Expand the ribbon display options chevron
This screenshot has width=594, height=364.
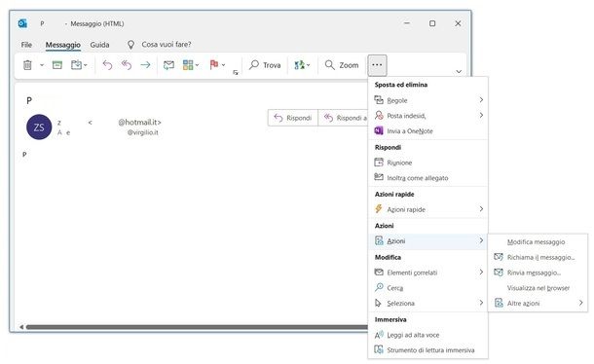[459, 72]
